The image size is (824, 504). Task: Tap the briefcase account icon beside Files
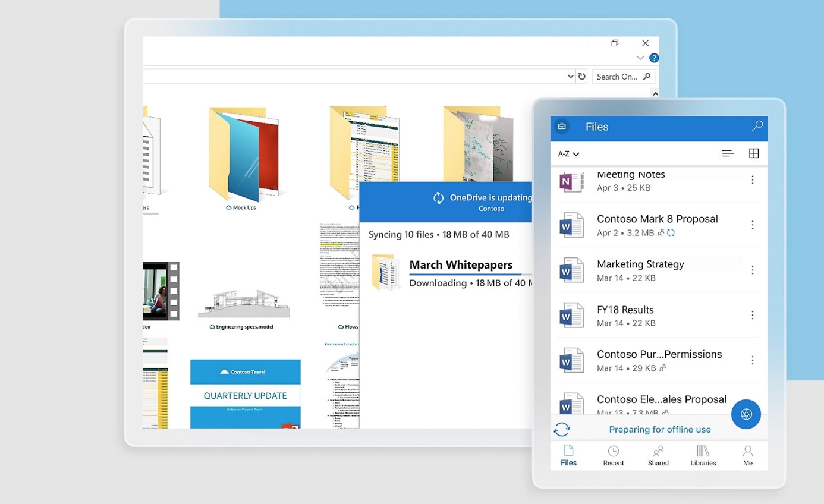[562, 126]
